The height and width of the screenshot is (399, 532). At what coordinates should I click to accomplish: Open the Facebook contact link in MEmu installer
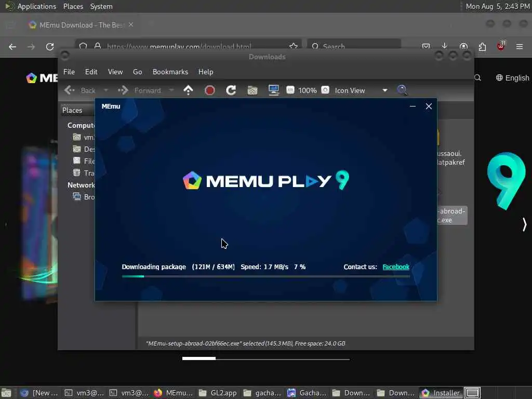(396, 267)
